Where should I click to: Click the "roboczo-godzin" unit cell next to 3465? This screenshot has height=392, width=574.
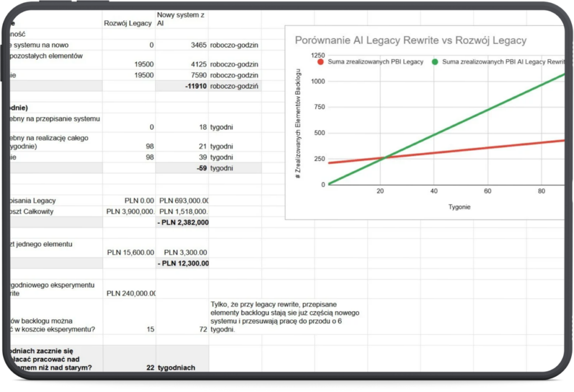pos(234,45)
